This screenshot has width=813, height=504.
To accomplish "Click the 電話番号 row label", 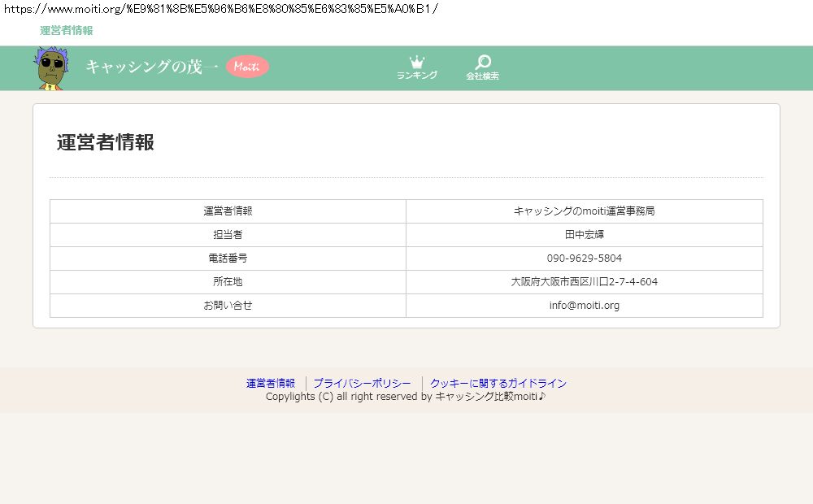I will (228, 259).
